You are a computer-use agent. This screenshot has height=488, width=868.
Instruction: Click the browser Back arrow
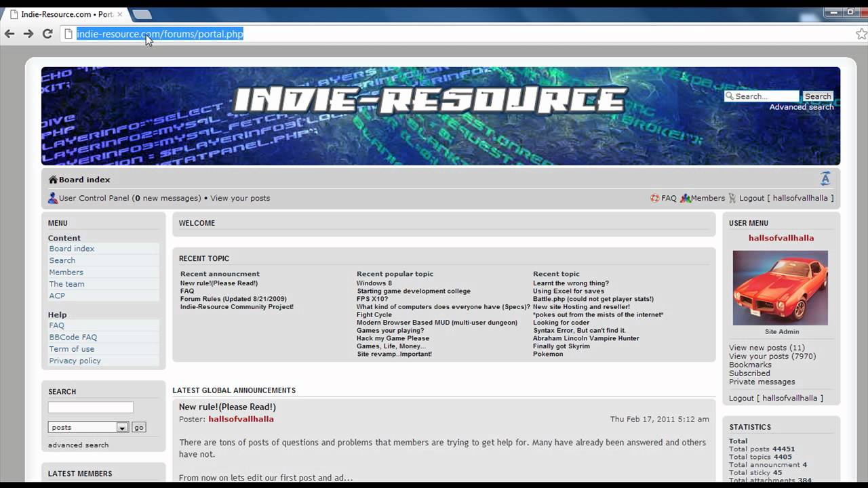point(9,34)
